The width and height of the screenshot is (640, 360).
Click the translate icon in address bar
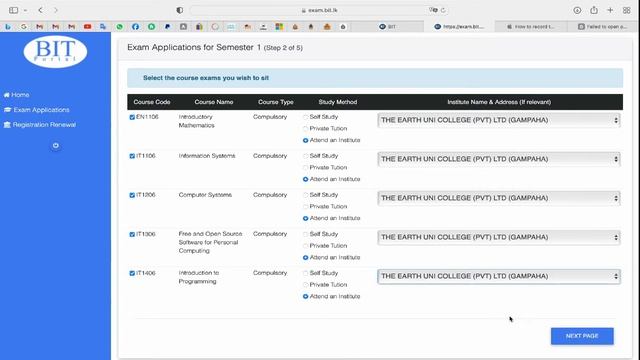(x=433, y=10)
